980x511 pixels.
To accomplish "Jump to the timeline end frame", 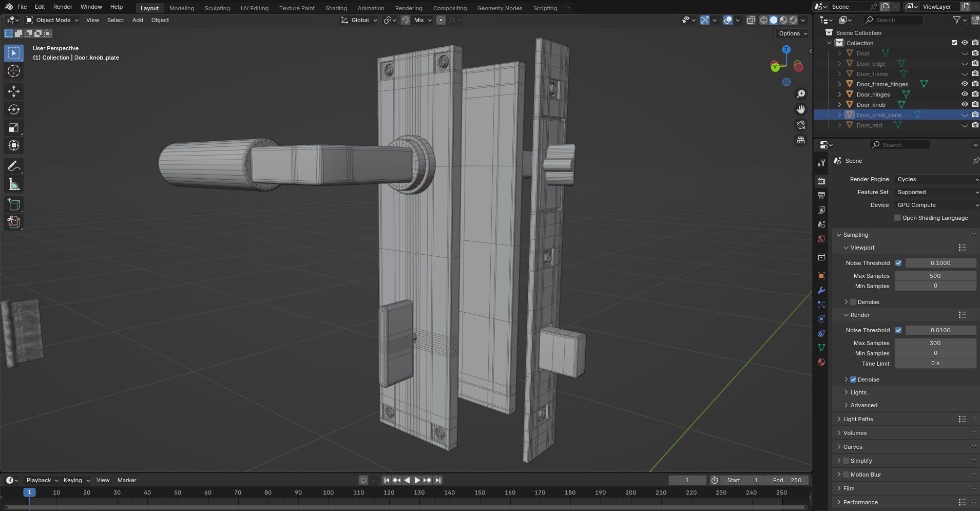I will click(x=438, y=480).
